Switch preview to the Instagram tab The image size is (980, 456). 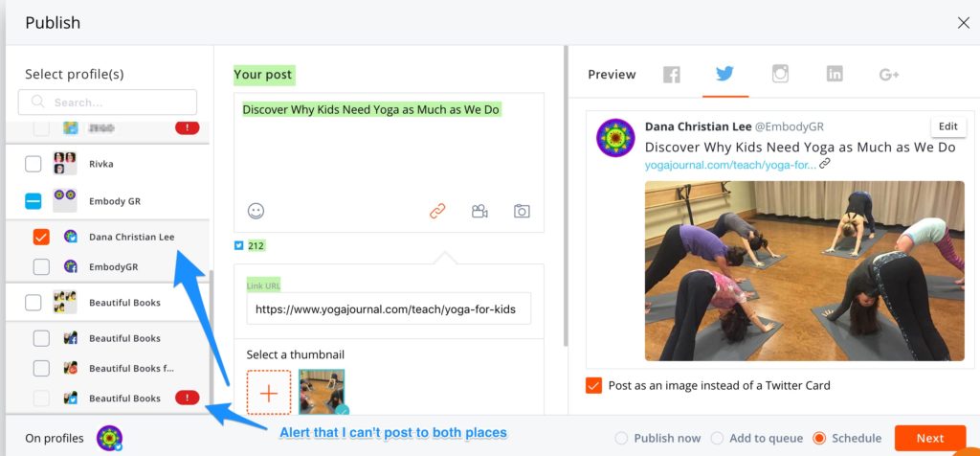[x=780, y=75]
